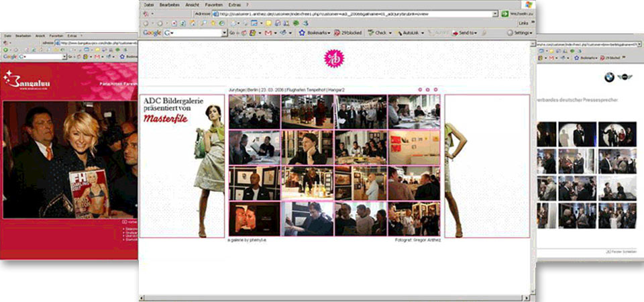
Task: Expand the address dropdown in the right window
Action: click(639, 44)
